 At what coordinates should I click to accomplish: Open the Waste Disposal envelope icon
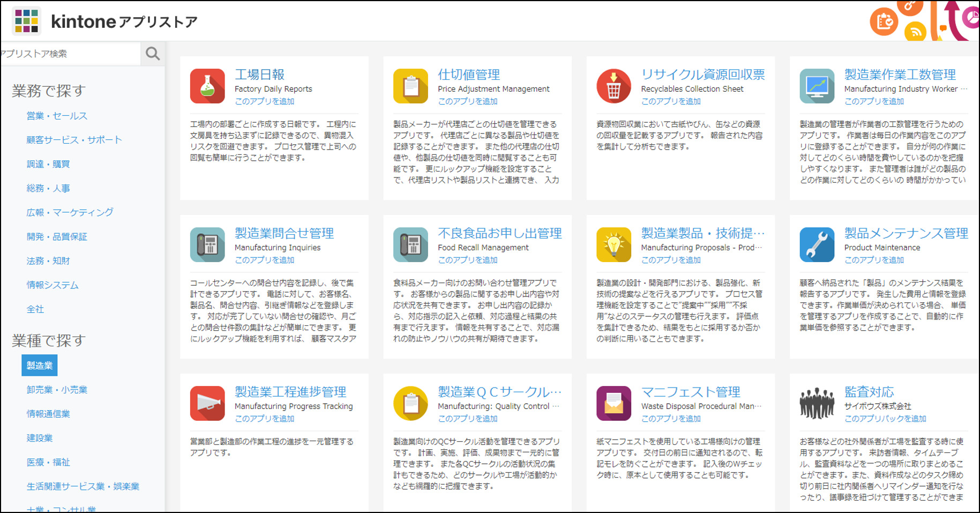pyautogui.click(x=614, y=403)
